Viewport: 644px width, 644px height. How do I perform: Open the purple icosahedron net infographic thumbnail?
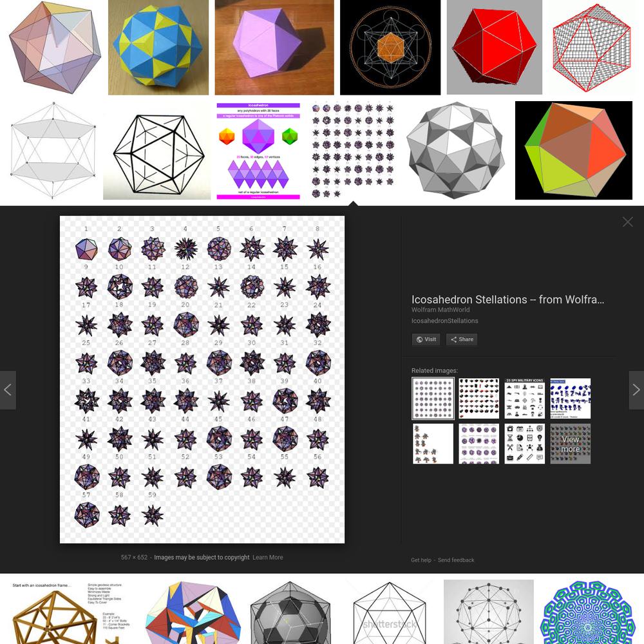click(x=258, y=151)
